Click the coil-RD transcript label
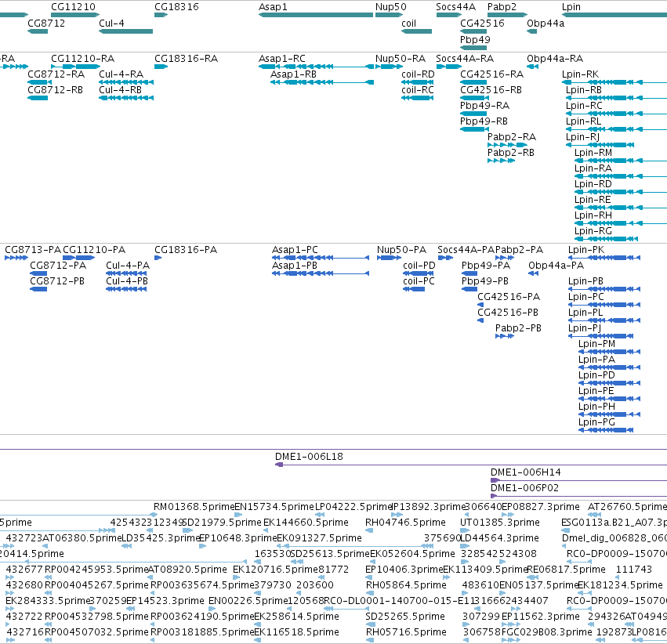The height and width of the screenshot is (644, 667). pos(419,74)
